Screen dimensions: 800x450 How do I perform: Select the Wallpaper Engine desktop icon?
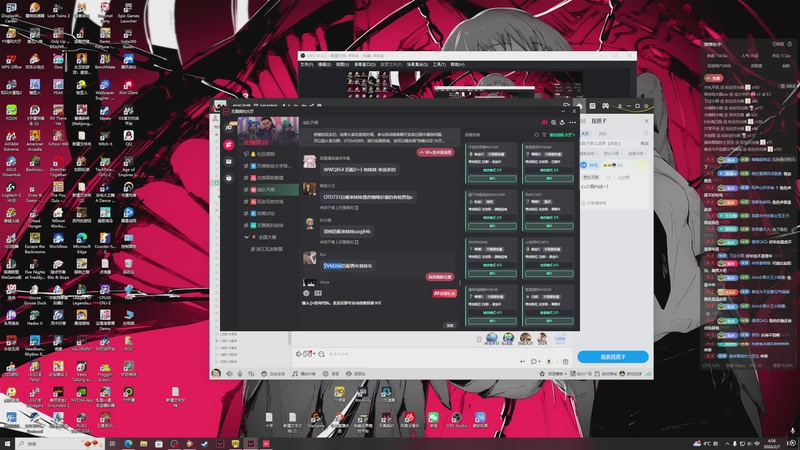coord(105,89)
